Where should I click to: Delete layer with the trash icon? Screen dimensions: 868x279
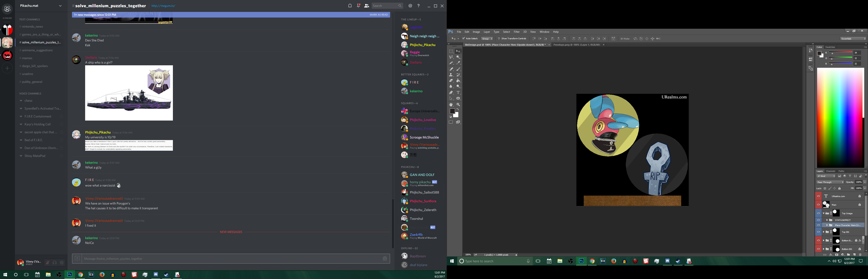[x=860, y=255]
